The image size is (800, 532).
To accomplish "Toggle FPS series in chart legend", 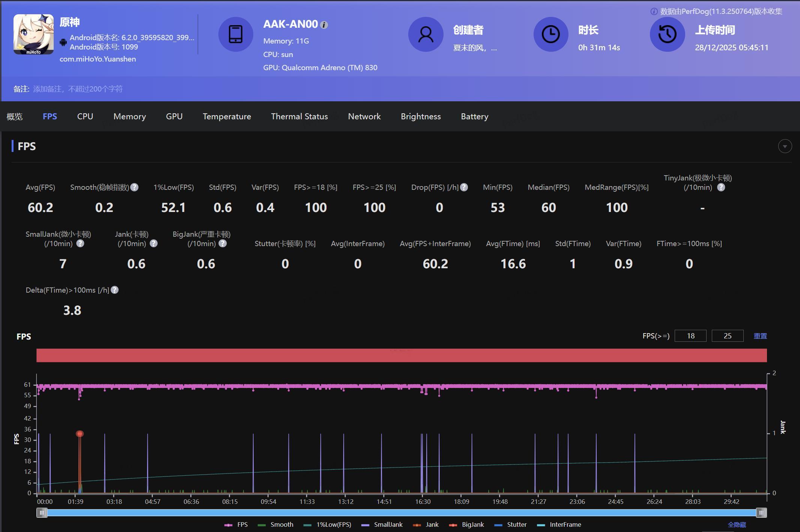I will coord(236,524).
